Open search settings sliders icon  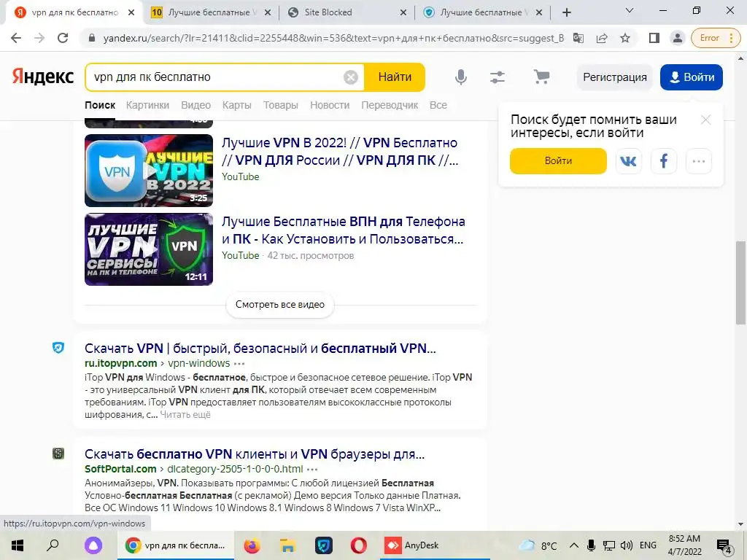(498, 77)
